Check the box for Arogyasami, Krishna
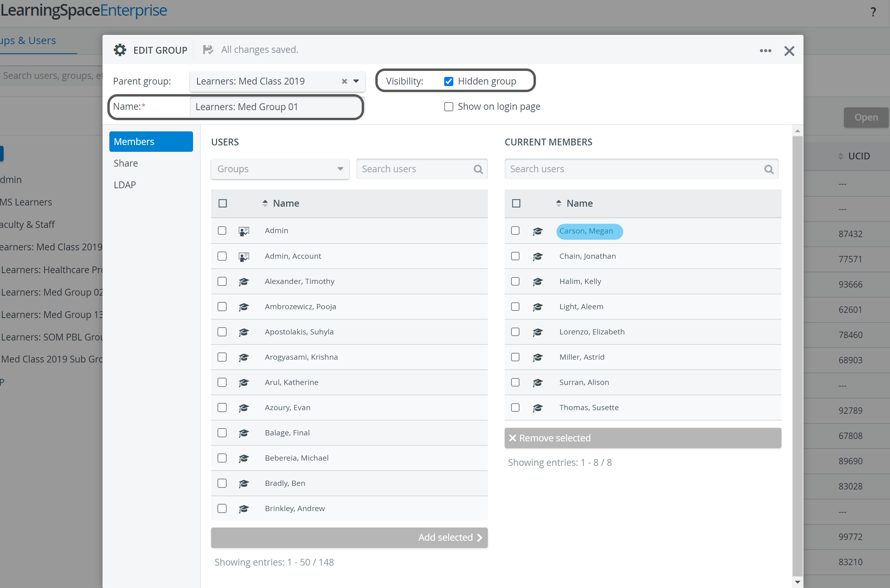890x588 pixels. (x=222, y=357)
